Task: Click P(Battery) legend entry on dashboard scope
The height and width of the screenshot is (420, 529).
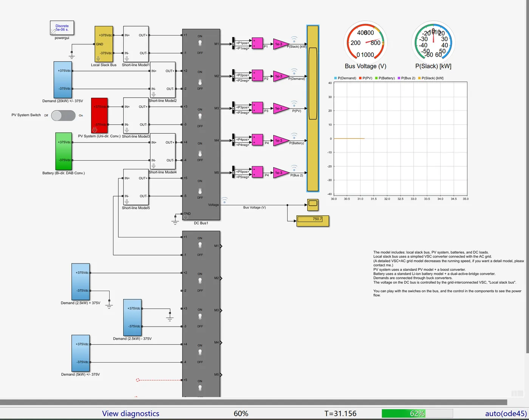Action: (385, 78)
